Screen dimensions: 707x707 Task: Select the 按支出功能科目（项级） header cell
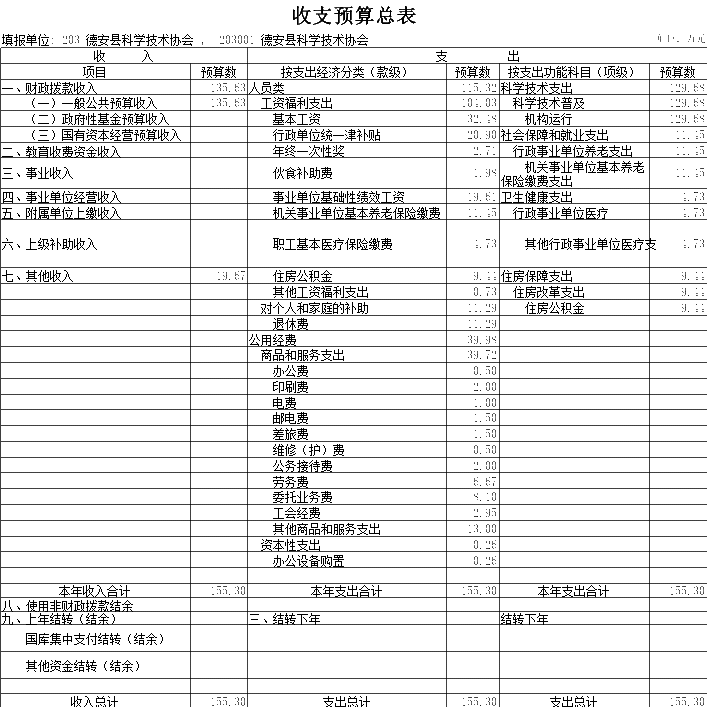[x=571, y=72]
